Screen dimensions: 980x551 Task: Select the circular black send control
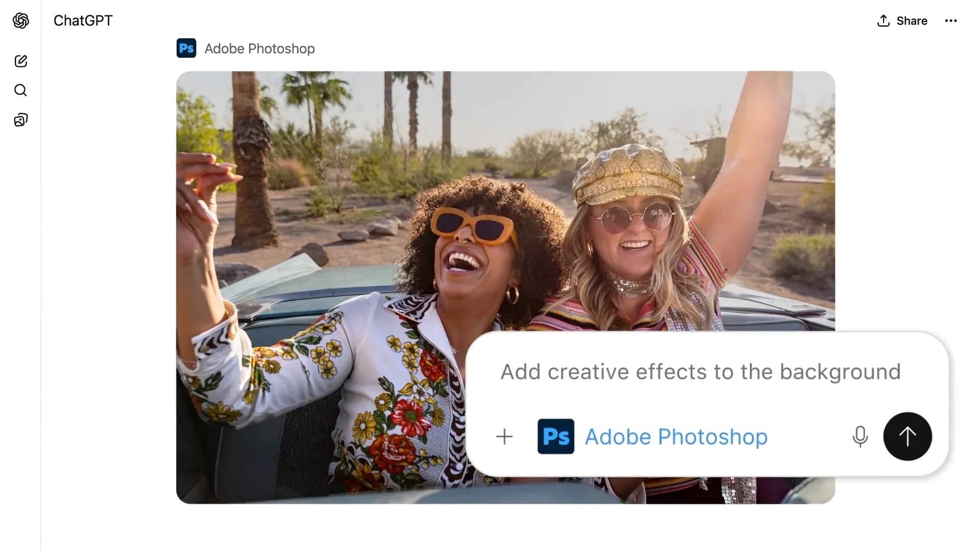pyautogui.click(x=907, y=437)
